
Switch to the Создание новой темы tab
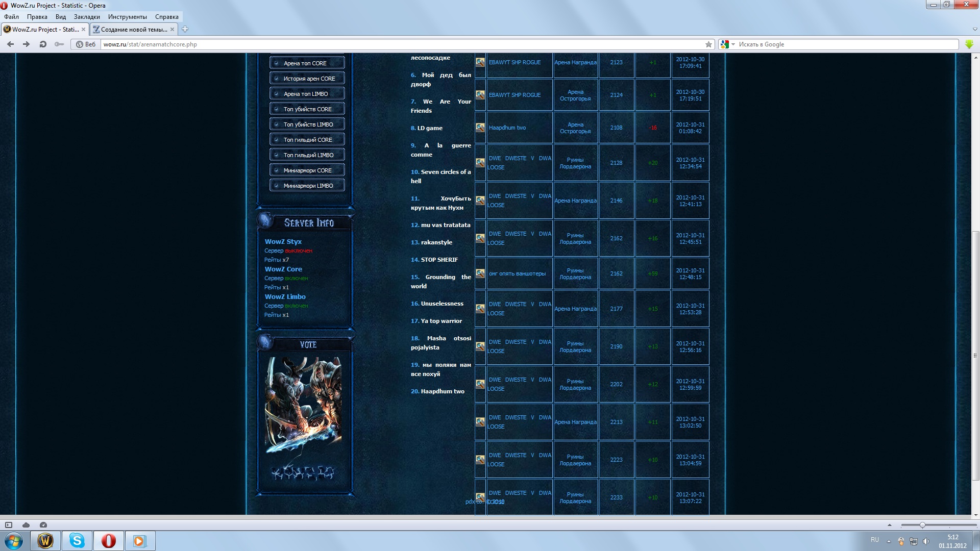tap(134, 29)
